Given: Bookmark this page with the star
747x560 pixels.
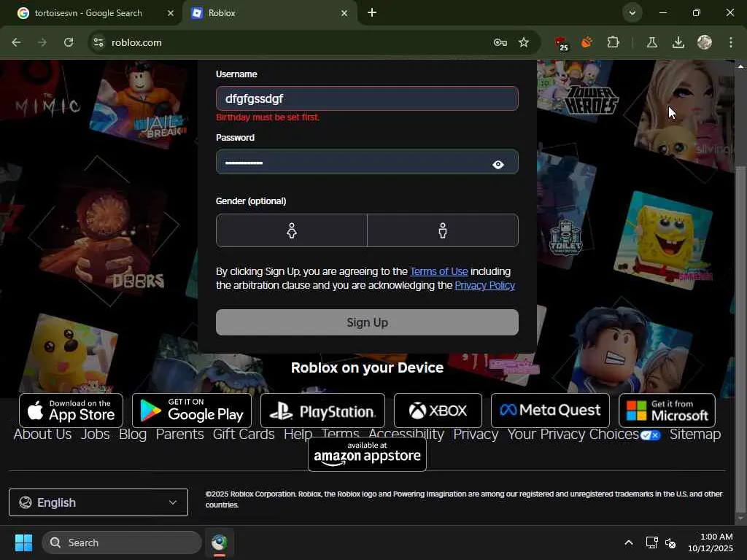Looking at the screenshot, I should coord(524,42).
